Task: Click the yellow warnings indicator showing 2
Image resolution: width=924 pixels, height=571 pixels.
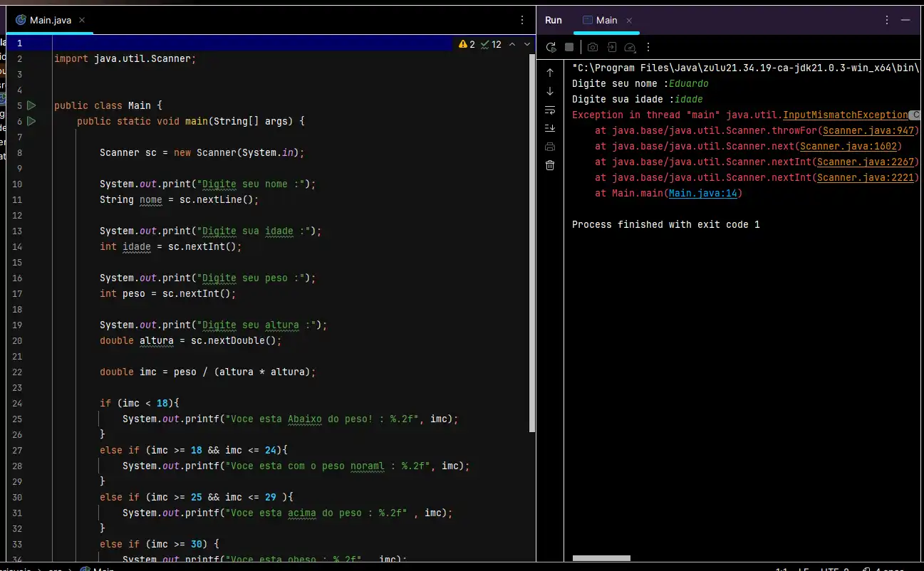Action: point(467,44)
